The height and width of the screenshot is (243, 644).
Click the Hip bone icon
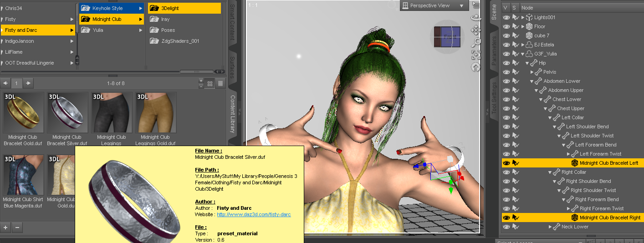click(534, 63)
